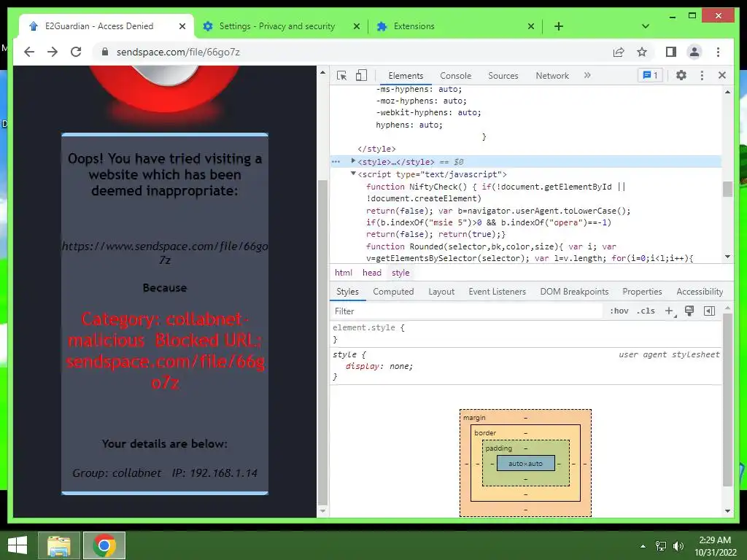Switch to the Styles pane
The height and width of the screenshot is (560, 747).
tap(347, 292)
